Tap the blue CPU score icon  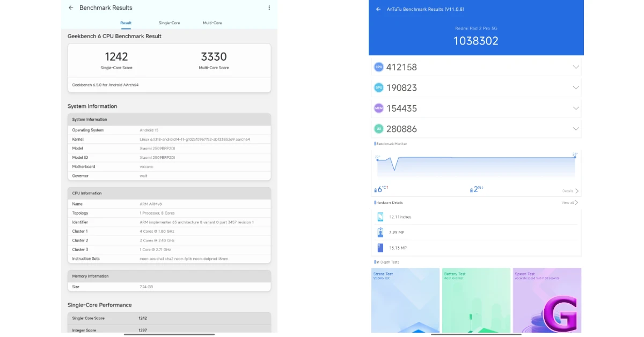[x=379, y=67]
